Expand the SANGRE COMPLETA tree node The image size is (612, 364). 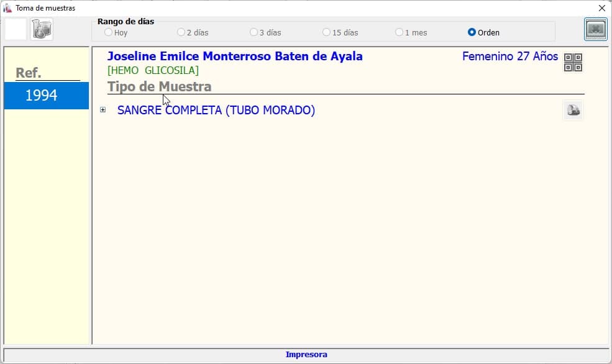[x=103, y=110]
